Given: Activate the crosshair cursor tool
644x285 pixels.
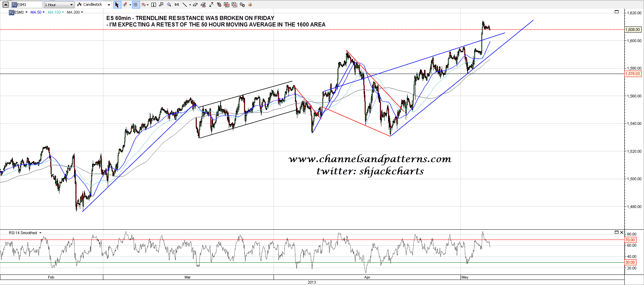Looking at the screenshot, I should (x=125, y=5).
